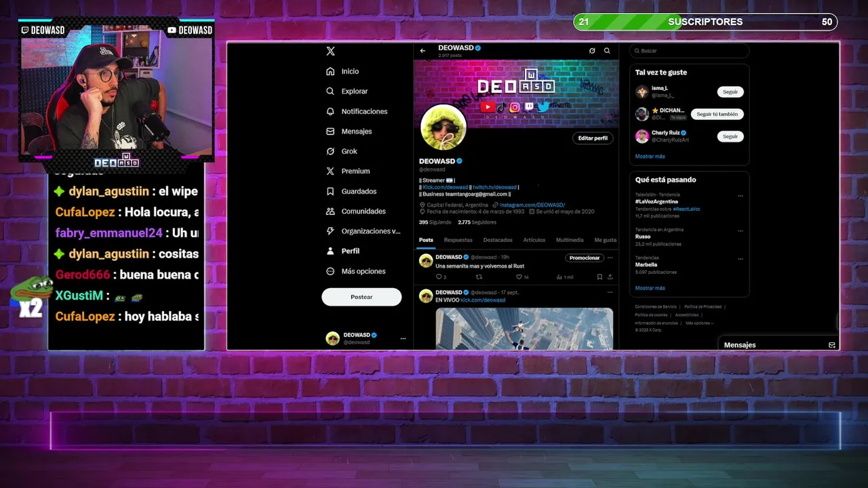Click Seguir tú también for DiCHAN

click(717, 114)
